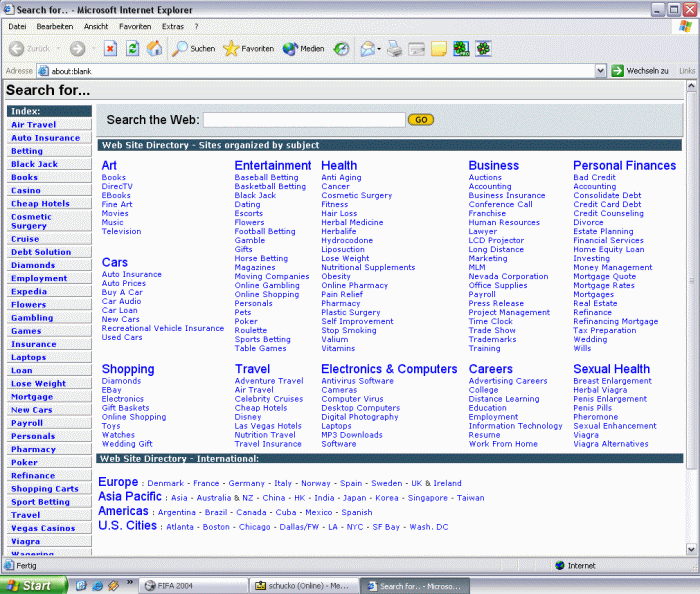
Task: Click the vertical scrollbar down arrow
Action: (691, 549)
